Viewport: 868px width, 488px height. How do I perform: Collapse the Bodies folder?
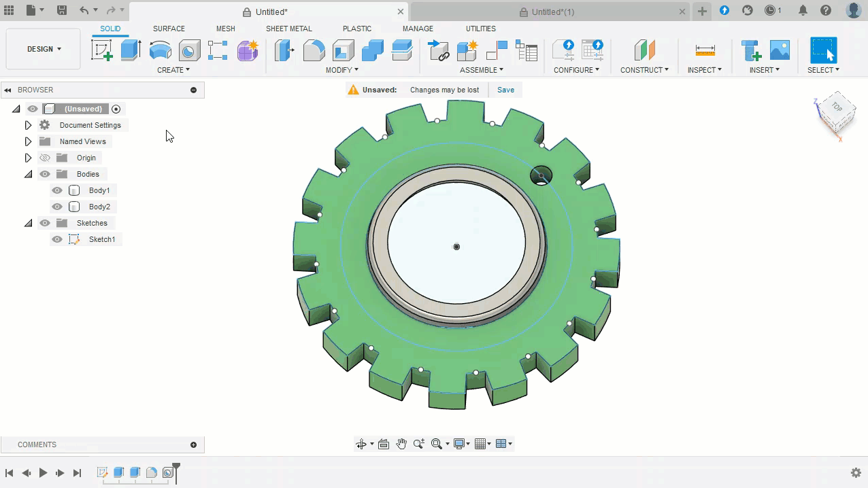[x=28, y=174]
